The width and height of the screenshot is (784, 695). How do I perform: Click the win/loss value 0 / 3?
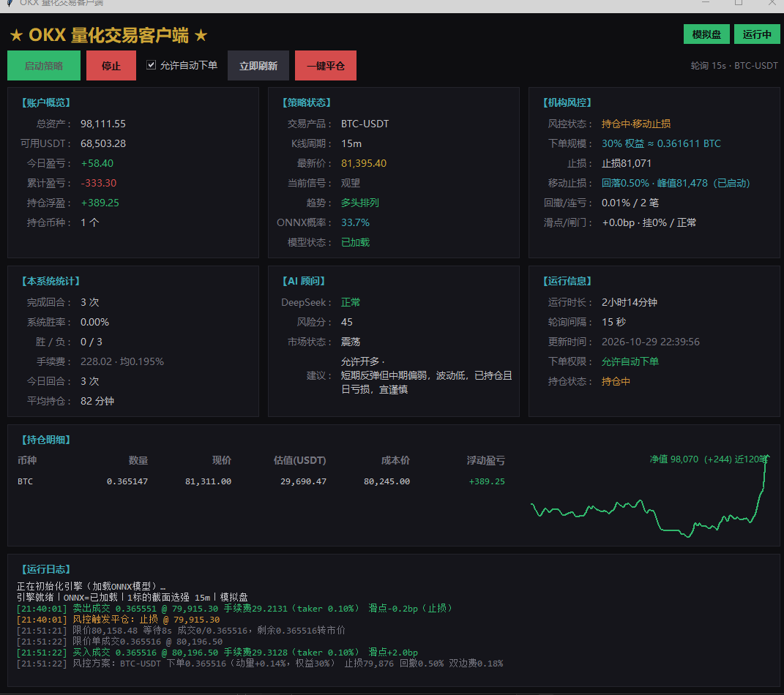[92, 342]
